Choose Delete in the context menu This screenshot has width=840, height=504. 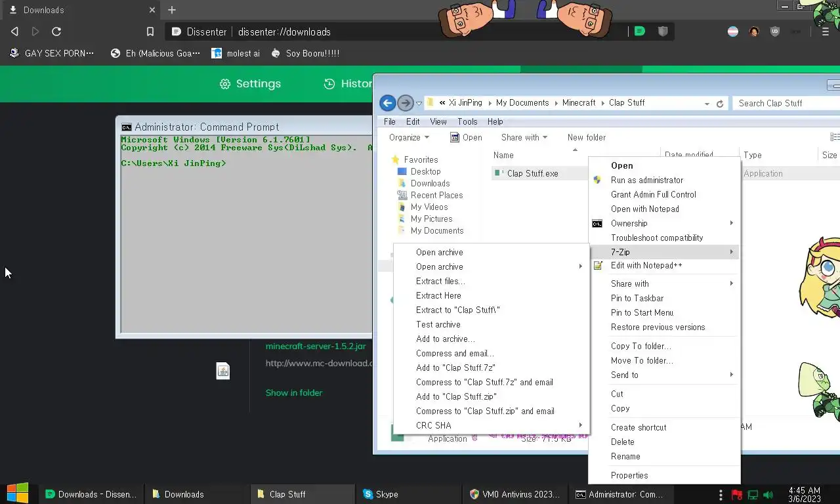(664, 442)
